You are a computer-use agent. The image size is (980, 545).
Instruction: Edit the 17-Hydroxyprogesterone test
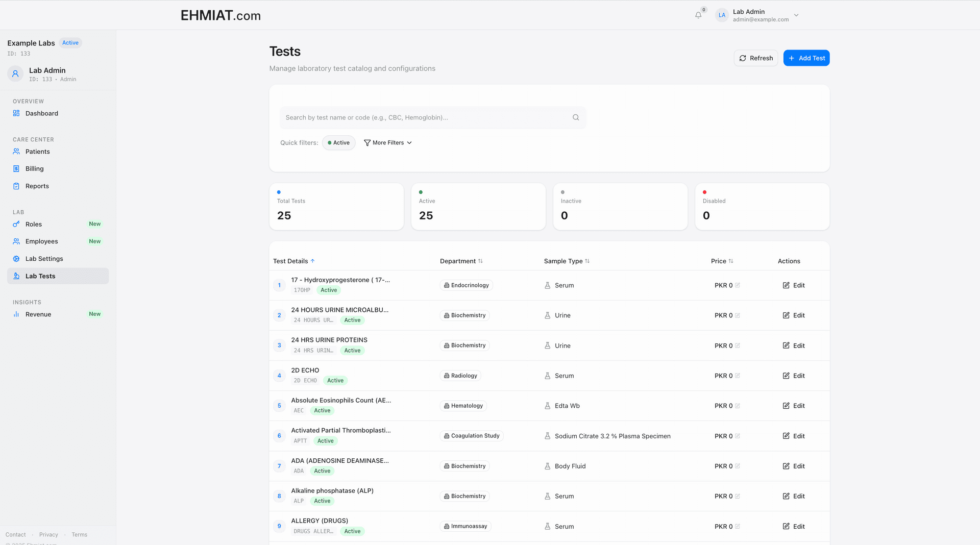[x=794, y=285]
